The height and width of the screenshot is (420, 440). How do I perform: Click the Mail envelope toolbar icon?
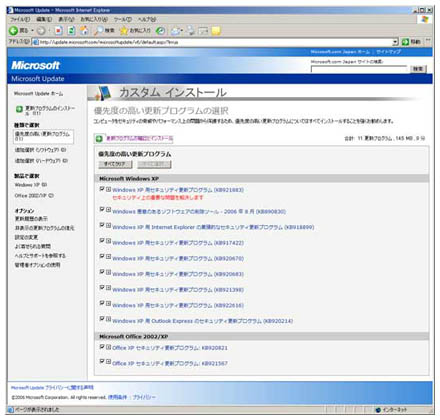[x=175, y=31]
